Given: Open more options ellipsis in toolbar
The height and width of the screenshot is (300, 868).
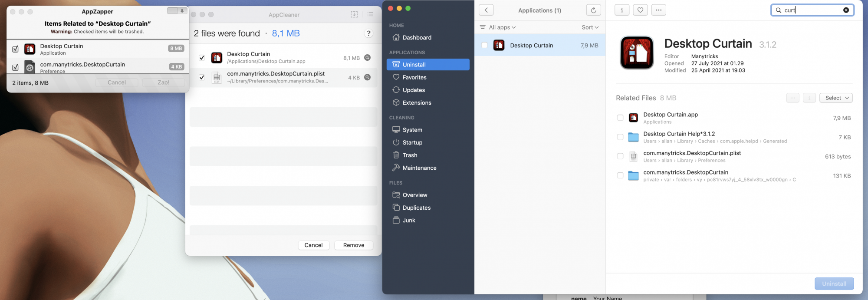Looking at the screenshot, I should (x=658, y=10).
